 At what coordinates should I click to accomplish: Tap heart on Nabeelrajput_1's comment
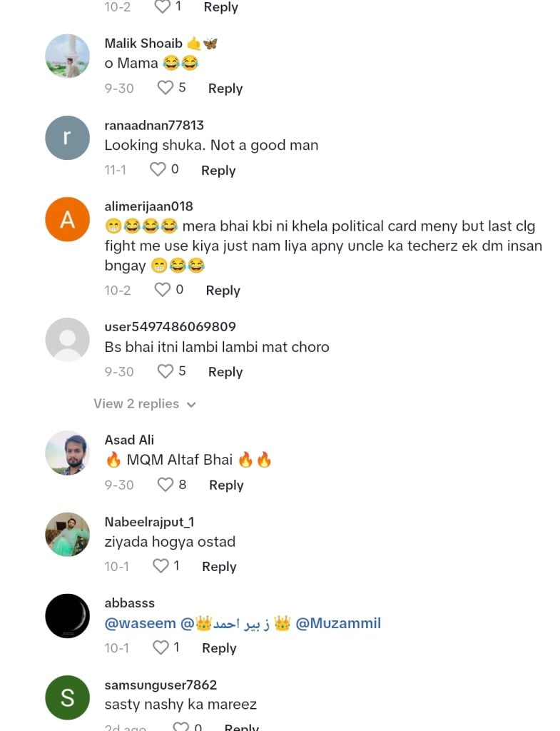click(161, 566)
